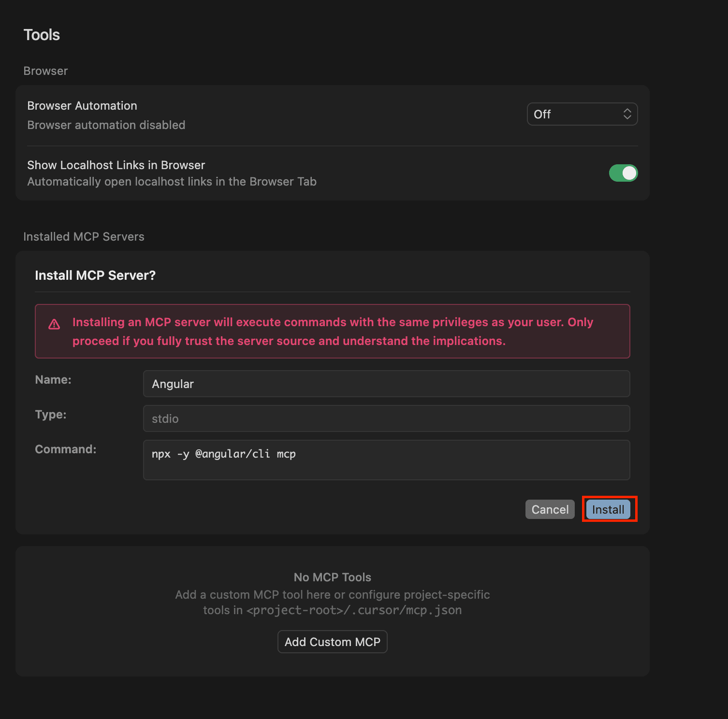This screenshot has width=728, height=719.
Task: Click Install to confirm MCP server
Action: [608, 509]
